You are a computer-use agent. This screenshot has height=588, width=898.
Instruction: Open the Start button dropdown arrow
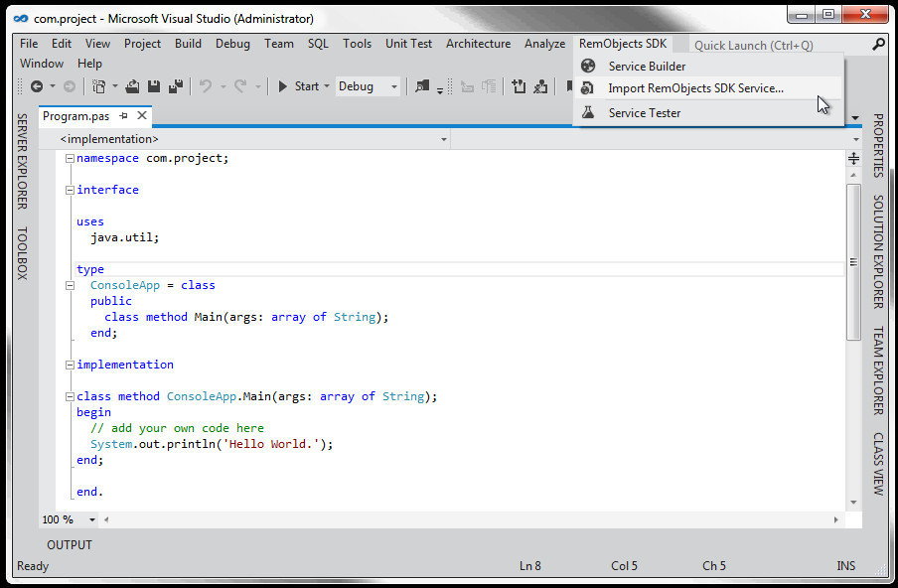[x=327, y=86]
